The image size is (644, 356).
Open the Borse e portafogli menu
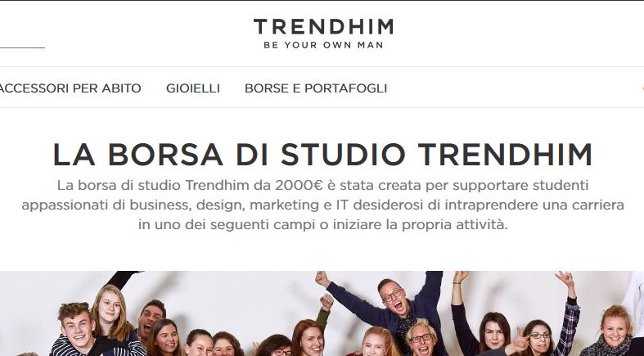point(316,88)
